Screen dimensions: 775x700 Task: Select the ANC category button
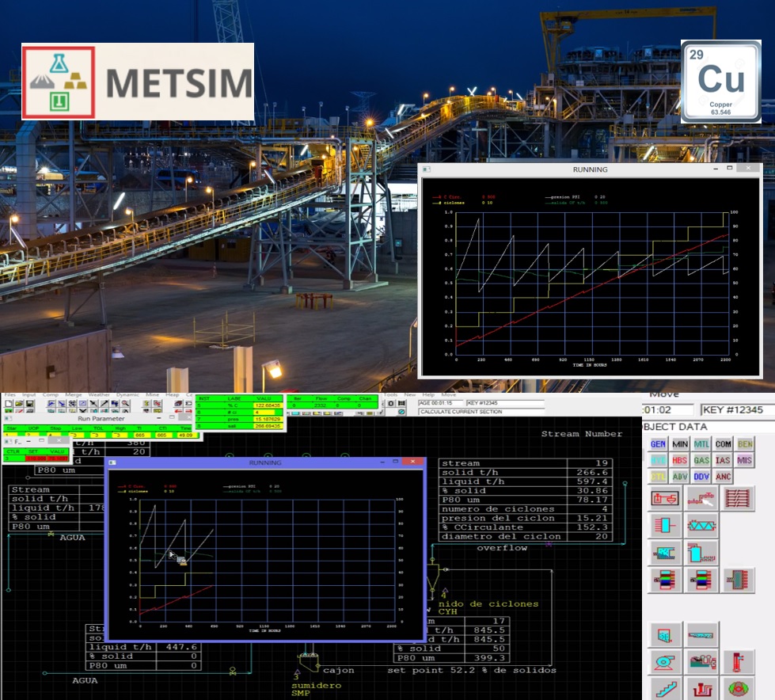(x=723, y=477)
